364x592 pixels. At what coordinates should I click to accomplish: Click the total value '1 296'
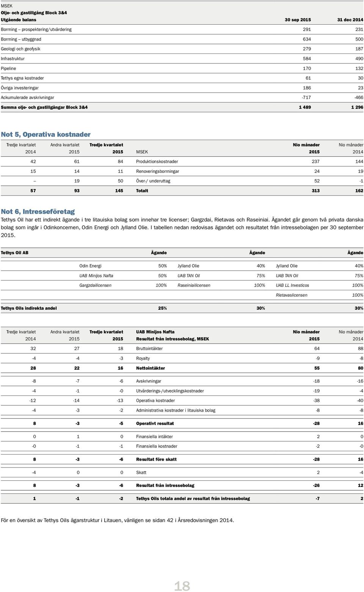[357, 107]
